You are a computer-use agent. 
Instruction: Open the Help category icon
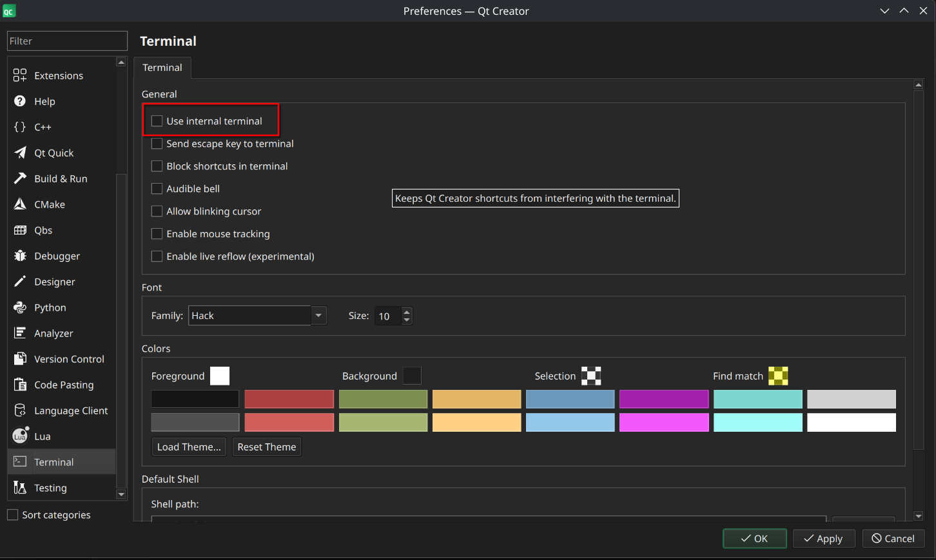click(20, 101)
